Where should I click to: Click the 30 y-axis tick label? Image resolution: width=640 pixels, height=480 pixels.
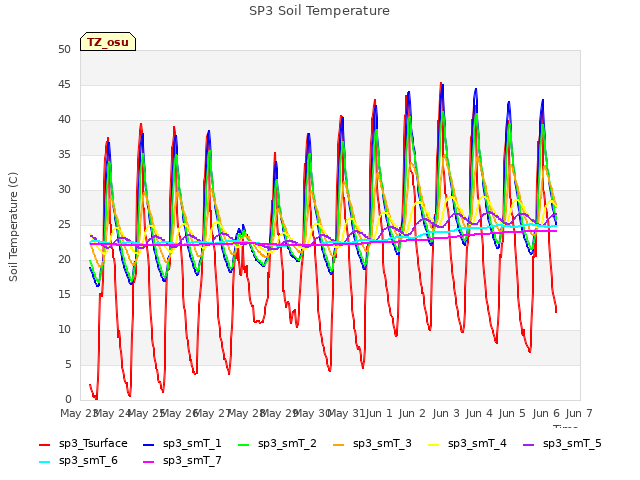pos(64,189)
